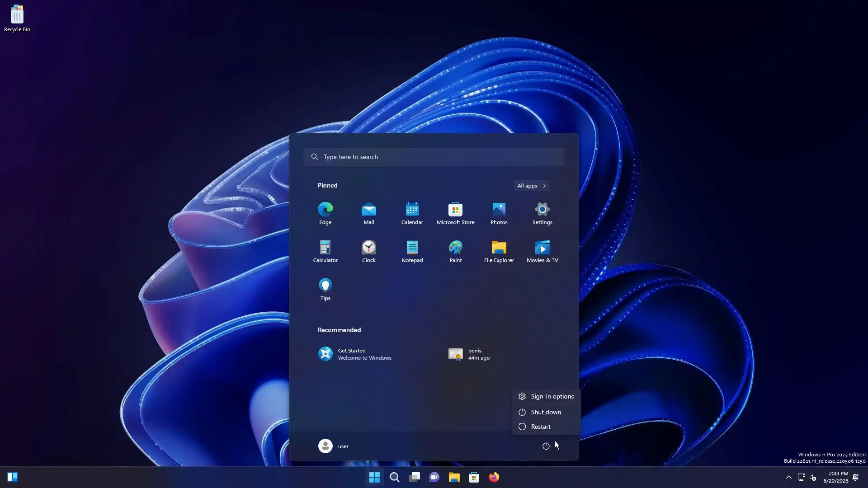Click the Type here to search box
This screenshot has width=868, height=488.
(434, 157)
